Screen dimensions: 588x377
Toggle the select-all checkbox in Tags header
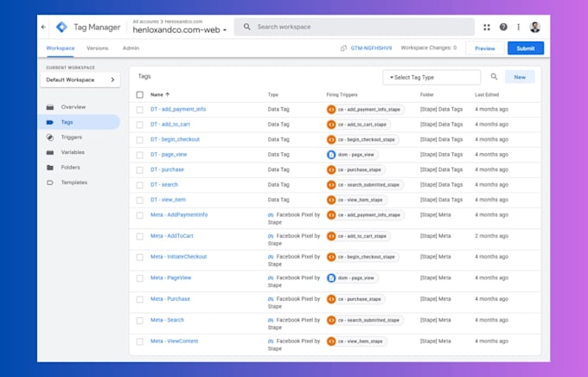(x=140, y=95)
